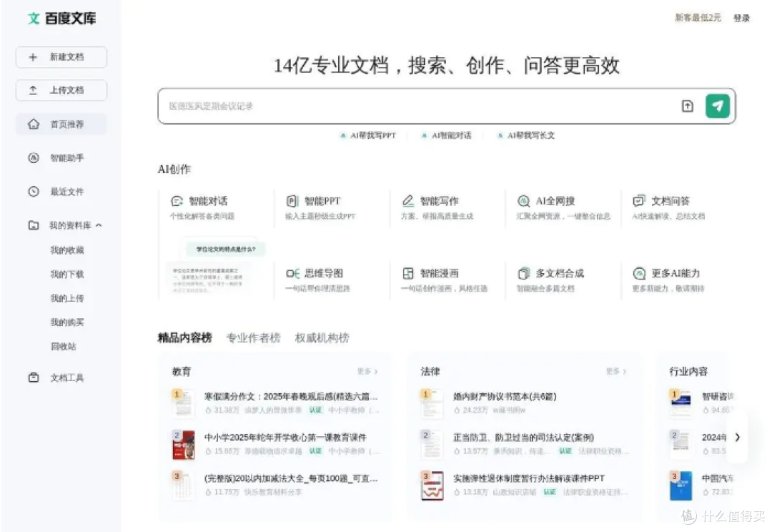This screenshot has height=532, width=772.
Task: Open the 20以内加减法大全 document
Action: tap(291, 478)
